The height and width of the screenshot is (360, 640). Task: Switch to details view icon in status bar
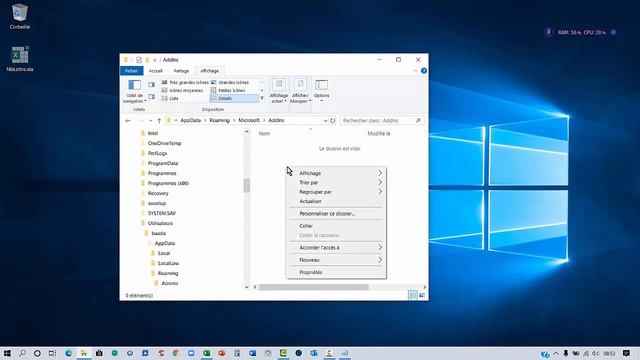(413, 295)
